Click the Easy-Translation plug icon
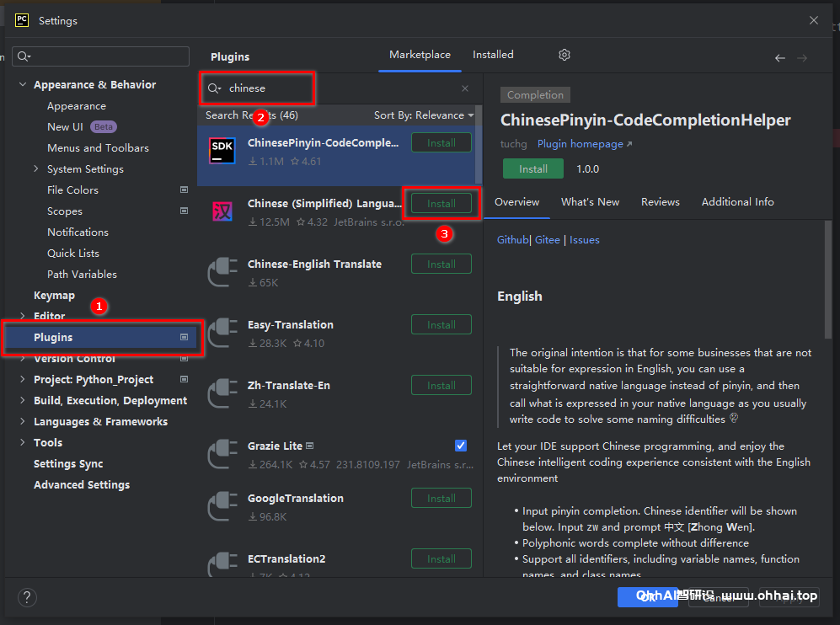This screenshot has width=840, height=625. pos(222,332)
